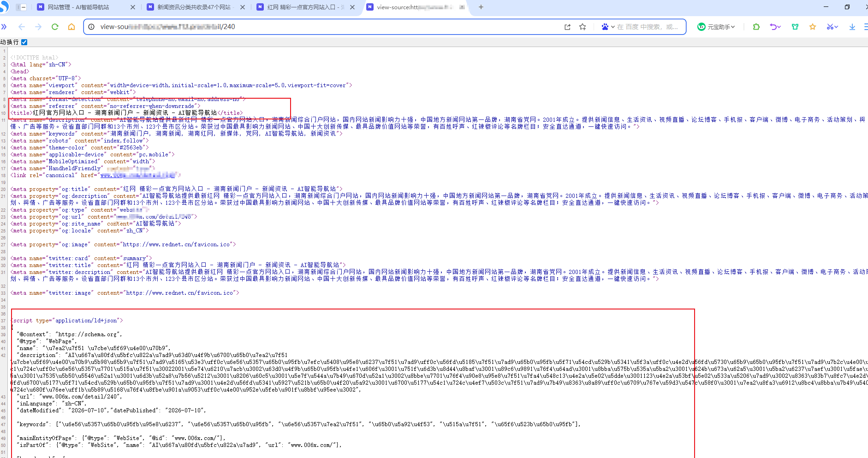The width and height of the screenshot is (868, 458).
Task: Click the meta viewport source line
Action: [x=181, y=85]
